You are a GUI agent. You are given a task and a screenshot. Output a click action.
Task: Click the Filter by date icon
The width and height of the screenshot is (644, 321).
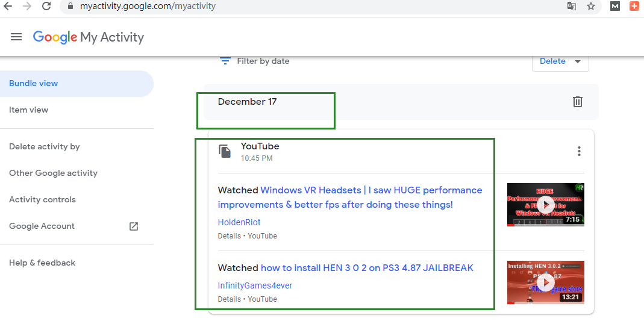(x=225, y=61)
